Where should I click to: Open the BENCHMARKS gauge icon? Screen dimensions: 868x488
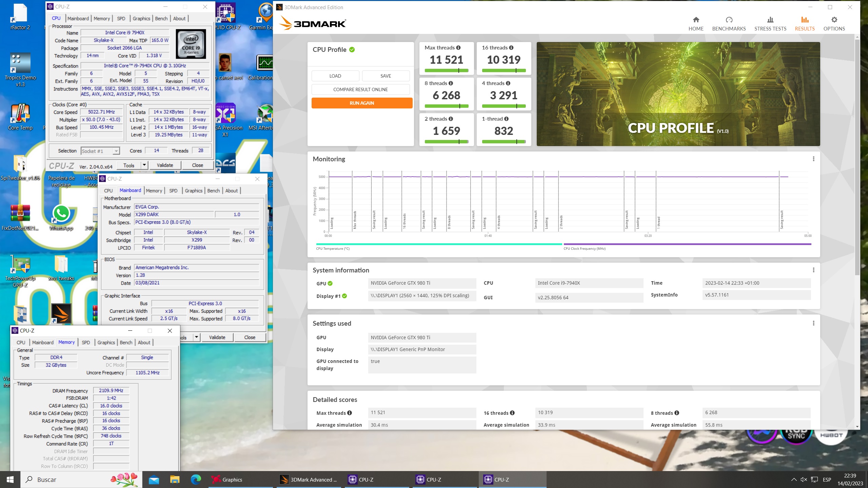point(729,20)
